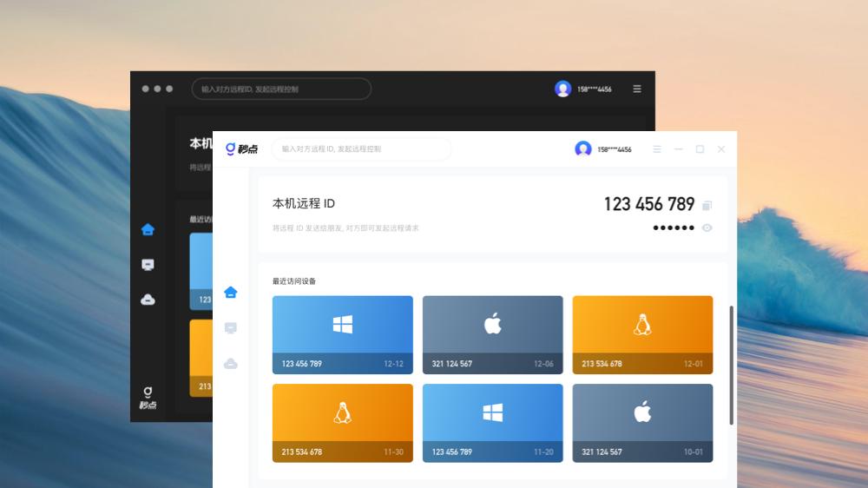Click the large 123 456 789 ID number
868x488 pixels.
(648, 204)
